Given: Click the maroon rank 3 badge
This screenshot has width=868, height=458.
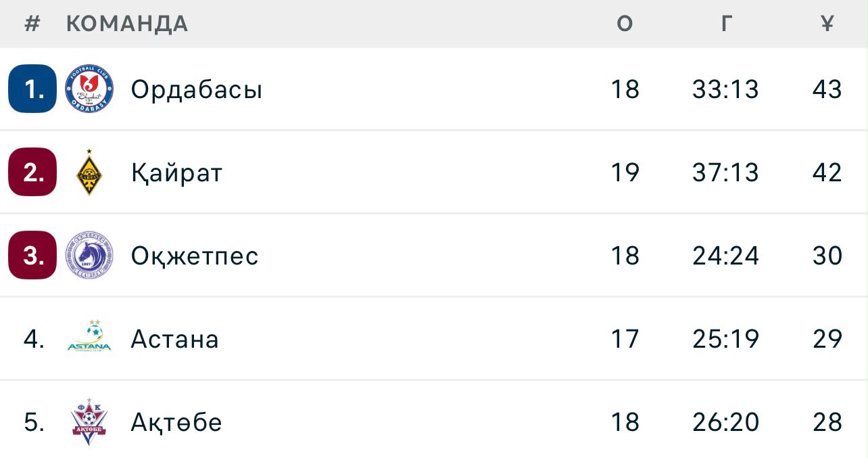Looking at the screenshot, I should coord(32,255).
